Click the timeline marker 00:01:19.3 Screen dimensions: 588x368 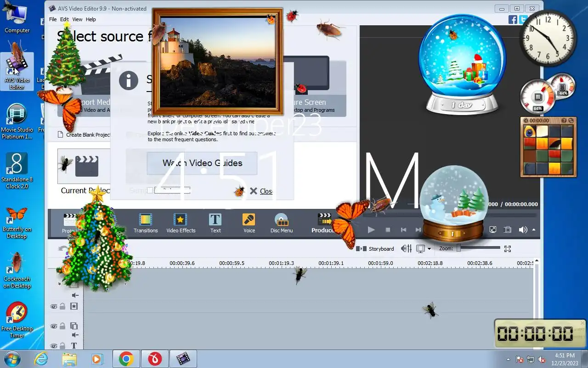282,263
